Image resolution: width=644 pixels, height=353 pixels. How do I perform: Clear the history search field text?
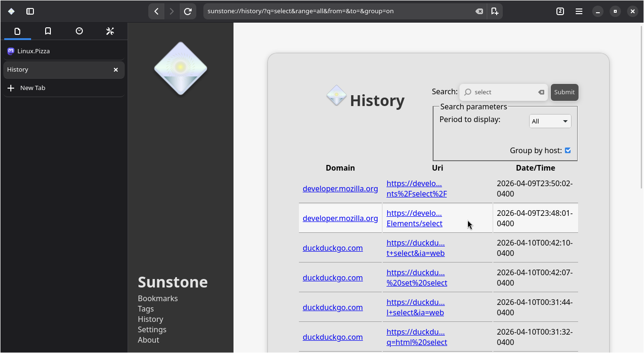point(541,92)
